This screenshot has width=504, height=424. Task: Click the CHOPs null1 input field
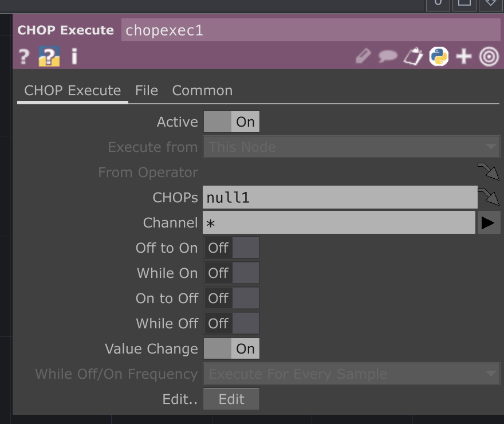pos(340,198)
